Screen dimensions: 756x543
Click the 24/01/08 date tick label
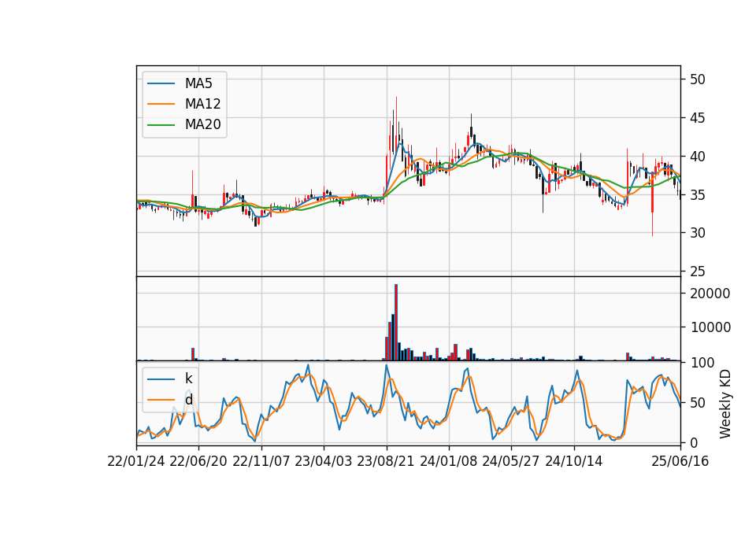448,462
